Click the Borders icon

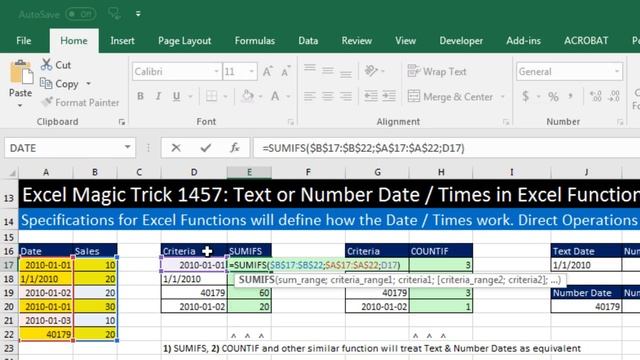pyautogui.click(x=211, y=96)
